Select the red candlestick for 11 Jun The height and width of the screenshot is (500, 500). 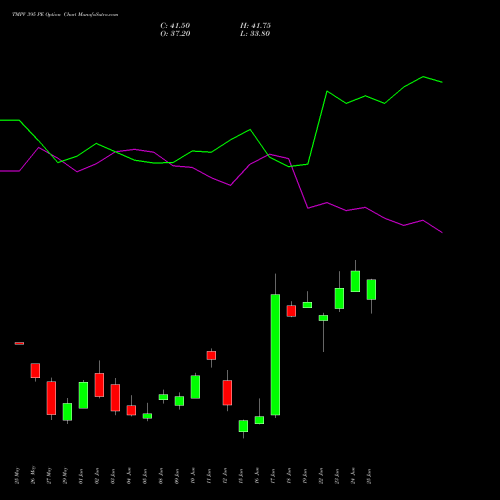pyautogui.click(x=211, y=355)
